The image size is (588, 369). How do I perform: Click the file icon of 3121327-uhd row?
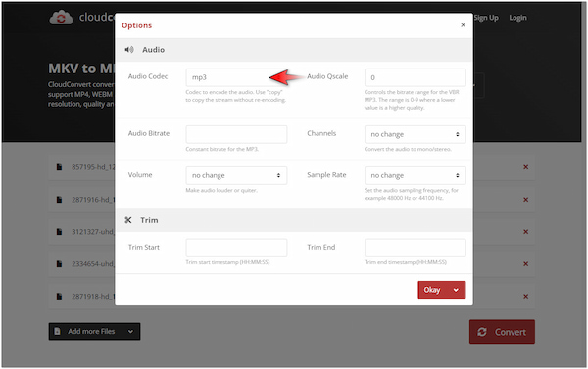click(x=59, y=232)
